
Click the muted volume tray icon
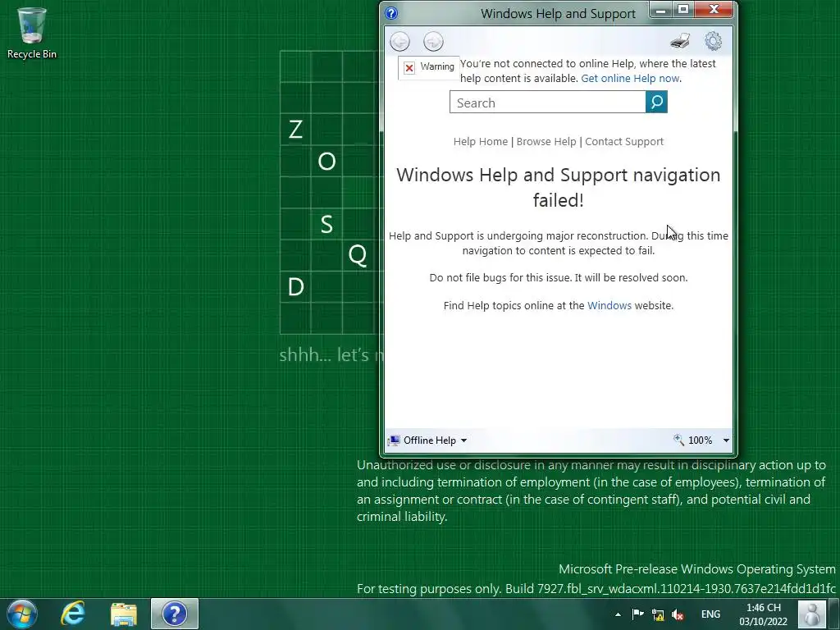click(x=678, y=615)
